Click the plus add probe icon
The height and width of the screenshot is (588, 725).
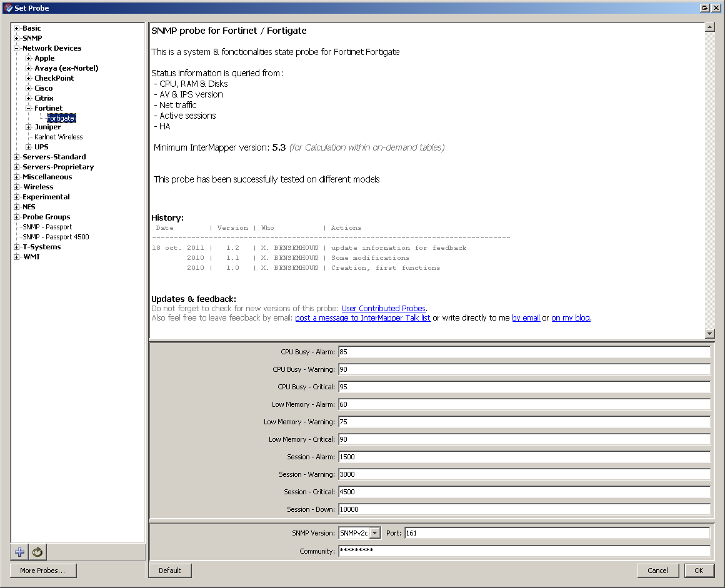[19, 552]
